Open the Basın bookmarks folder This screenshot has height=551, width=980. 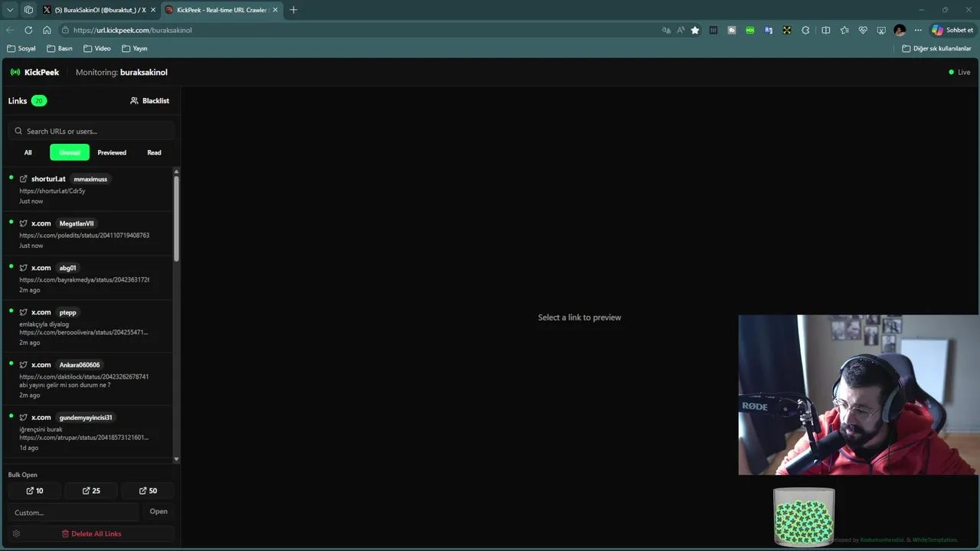(60, 48)
